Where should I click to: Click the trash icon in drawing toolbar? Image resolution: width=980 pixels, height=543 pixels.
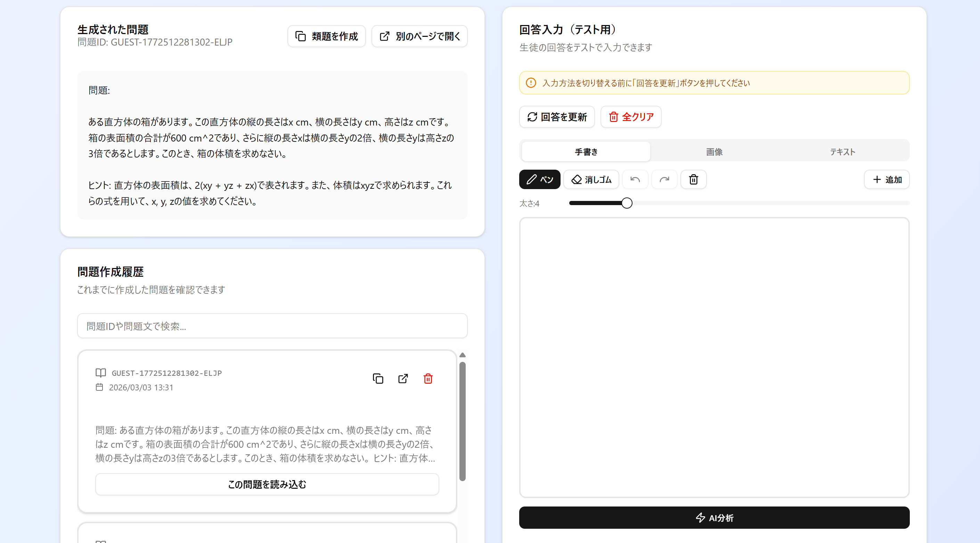coord(693,179)
